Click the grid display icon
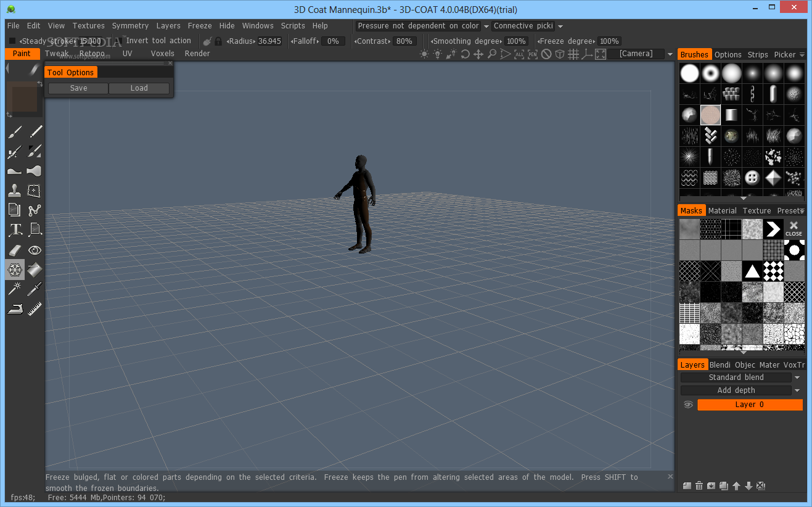The height and width of the screenshot is (507, 812). (x=573, y=54)
